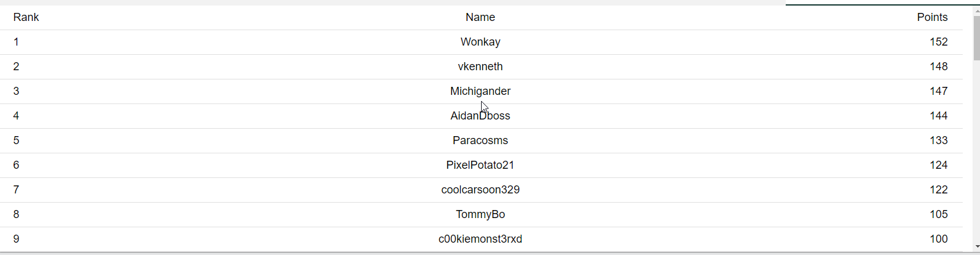Screen dimensions: 980x255
Task: Click the AidanDboss name entry
Action: click(480, 116)
